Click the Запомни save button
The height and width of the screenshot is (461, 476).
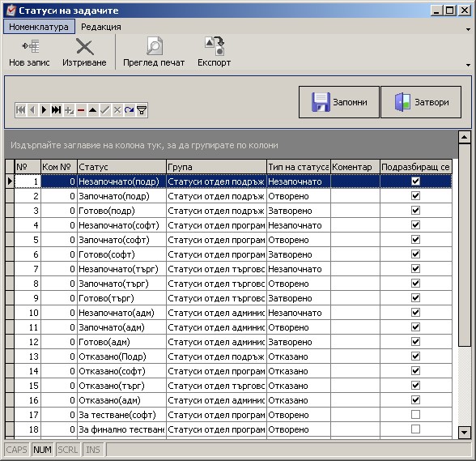339,102
